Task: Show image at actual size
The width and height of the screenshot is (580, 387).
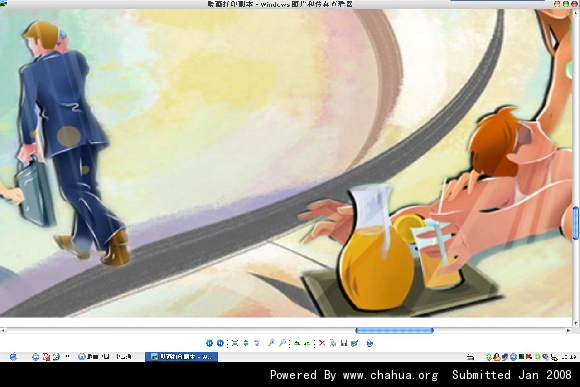Action: (x=246, y=343)
